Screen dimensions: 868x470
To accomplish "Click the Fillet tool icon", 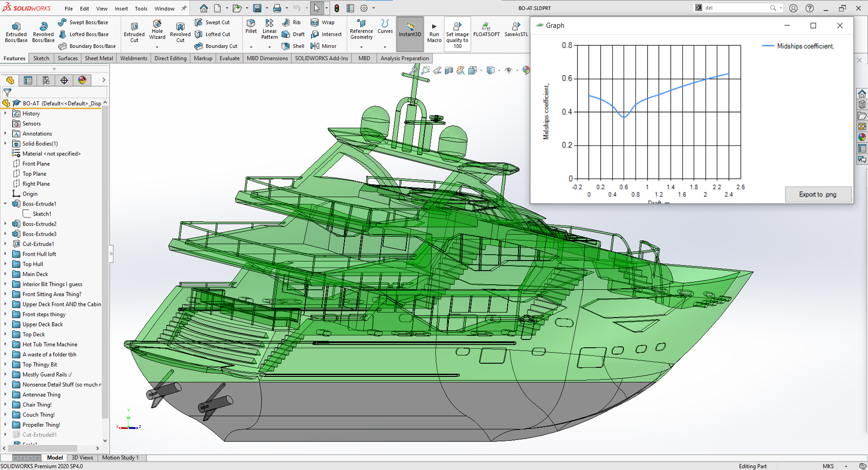I will pyautogui.click(x=251, y=26).
